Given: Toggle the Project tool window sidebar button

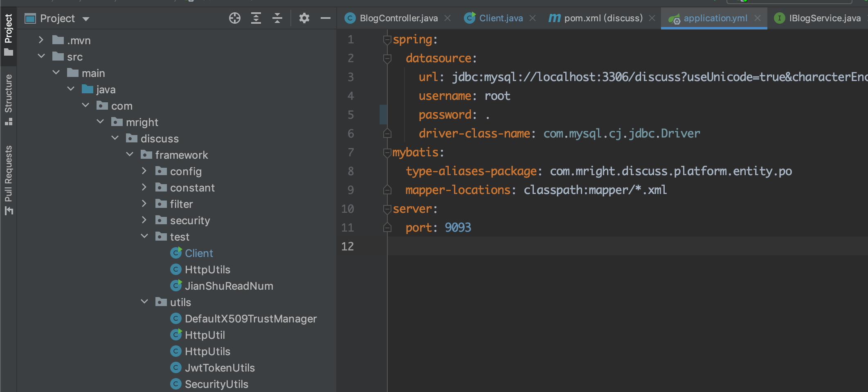Looking at the screenshot, I should tap(8, 36).
